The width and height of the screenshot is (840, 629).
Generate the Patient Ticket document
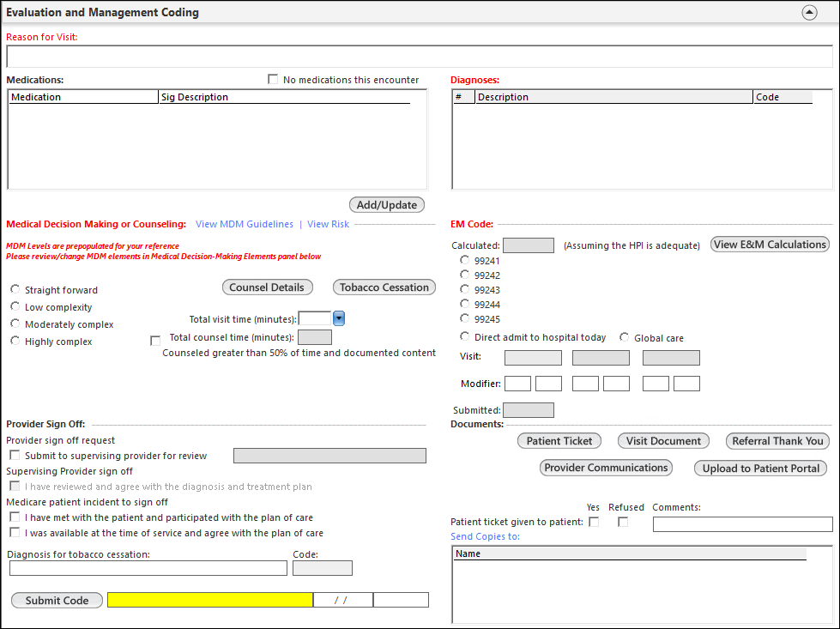pyautogui.click(x=559, y=441)
